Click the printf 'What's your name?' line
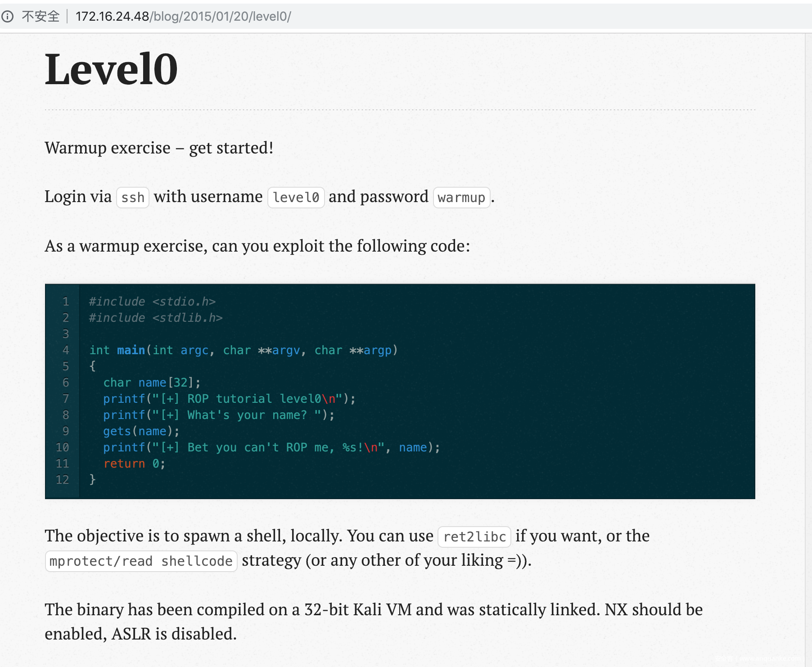Viewport: 812px width, 667px height. click(219, 415)
